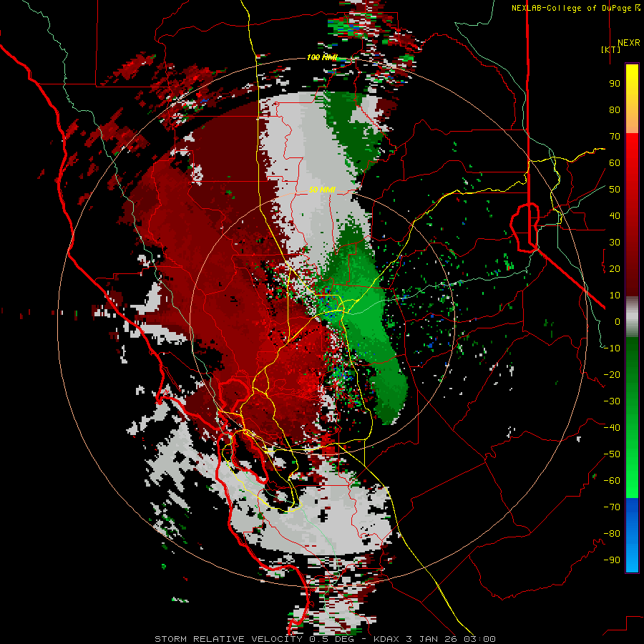The height and width of the screenshot is (644, 644).
Task: Click the 20 value on velocity scale
Action: pyautogui.click(x=615, y=268)
